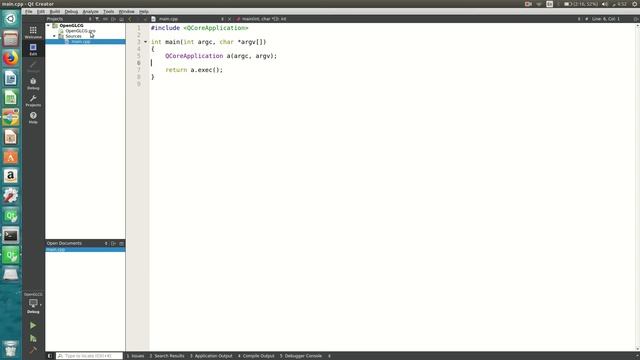Open the Window menu
640x360 pixels.
[x=126, y=11]
